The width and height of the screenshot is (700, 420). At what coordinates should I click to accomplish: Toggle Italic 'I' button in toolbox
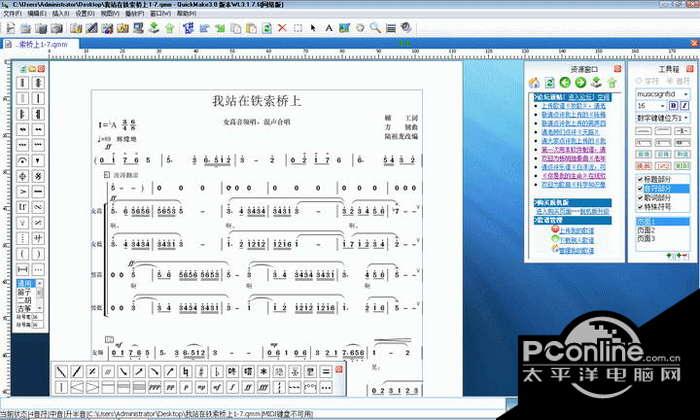coord(684,106)
